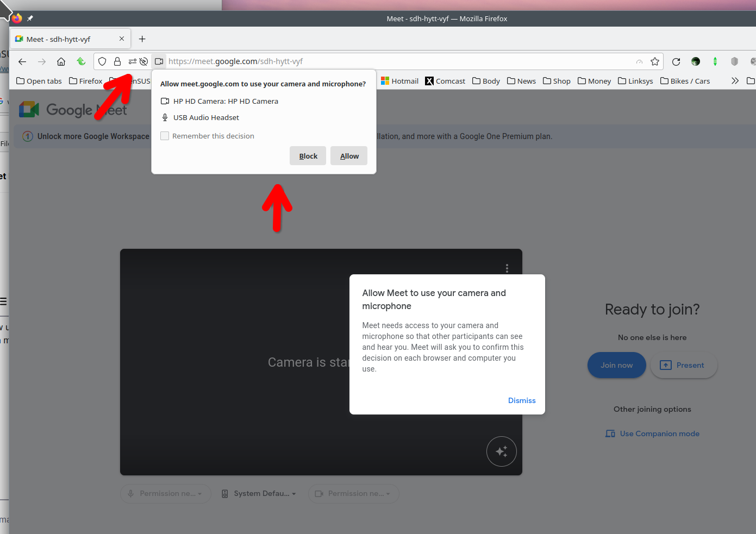
Task: Go back with the browser back arrow
Action: 22,61
